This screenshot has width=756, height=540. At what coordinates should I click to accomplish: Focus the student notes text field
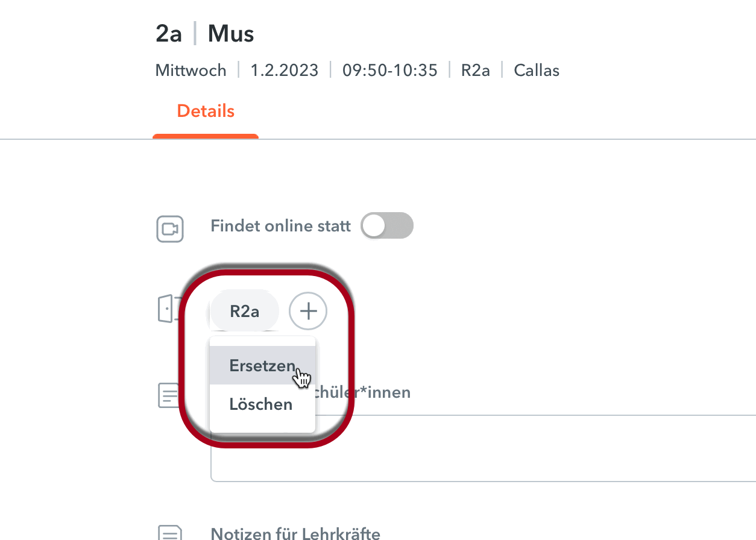pos(484,448)
